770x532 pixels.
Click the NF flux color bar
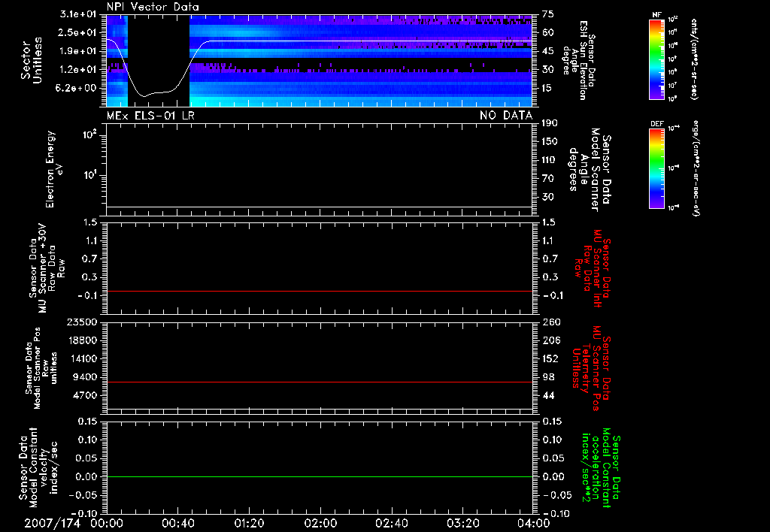(x=656, y=59)
